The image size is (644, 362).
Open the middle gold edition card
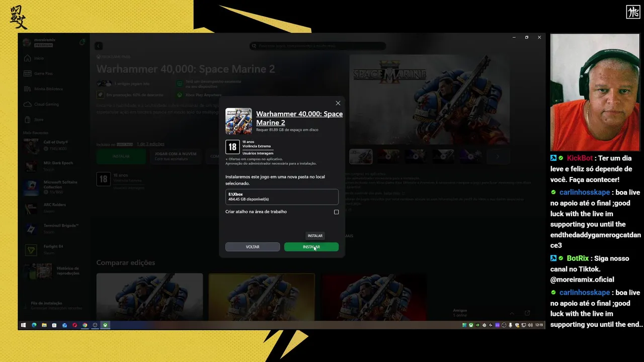262,297
